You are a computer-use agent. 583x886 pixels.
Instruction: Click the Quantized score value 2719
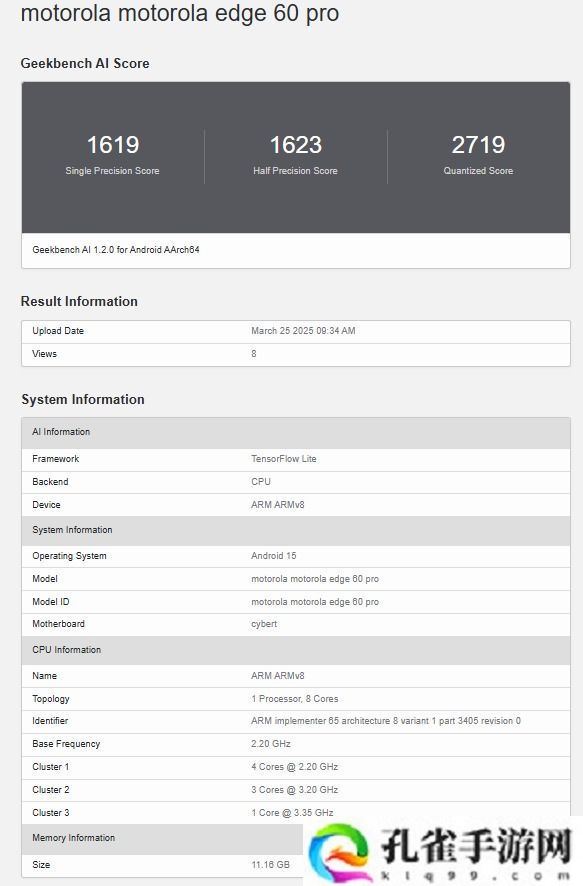coord(478,145)
